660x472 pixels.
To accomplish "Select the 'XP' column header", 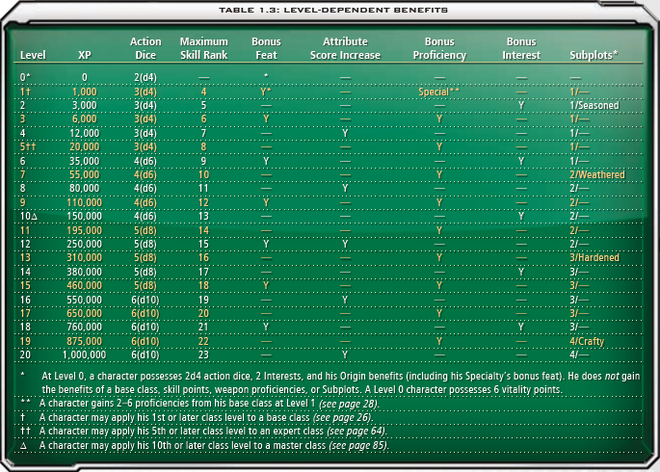I will [x=84, y=55].
